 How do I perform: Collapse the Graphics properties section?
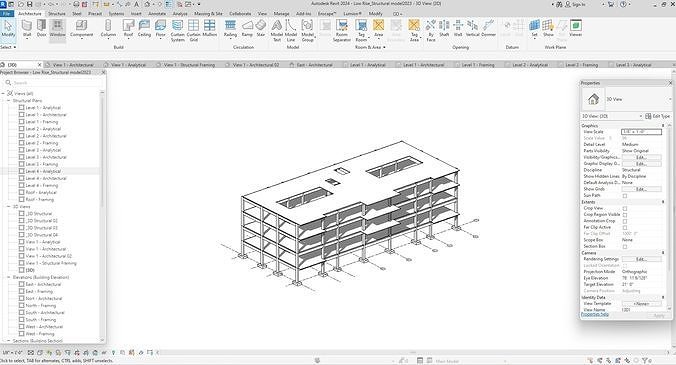point(663,125)
